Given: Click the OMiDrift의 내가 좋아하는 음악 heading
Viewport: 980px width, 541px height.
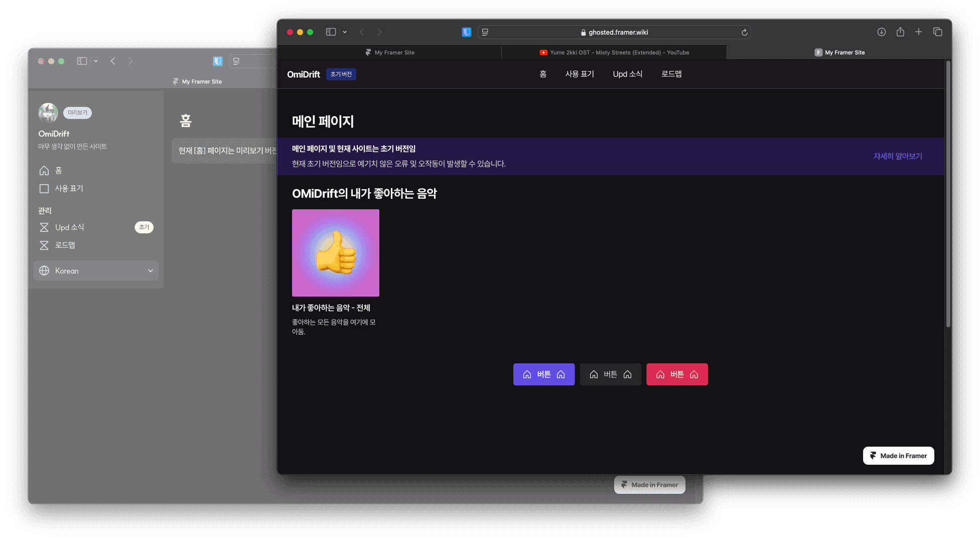Looking at the screenshot, I should (x=364, y=193).
